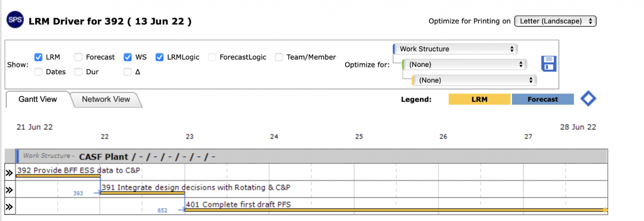
Task: Expand row 391 with double-chevron icon
Action: tap(9, 190)
